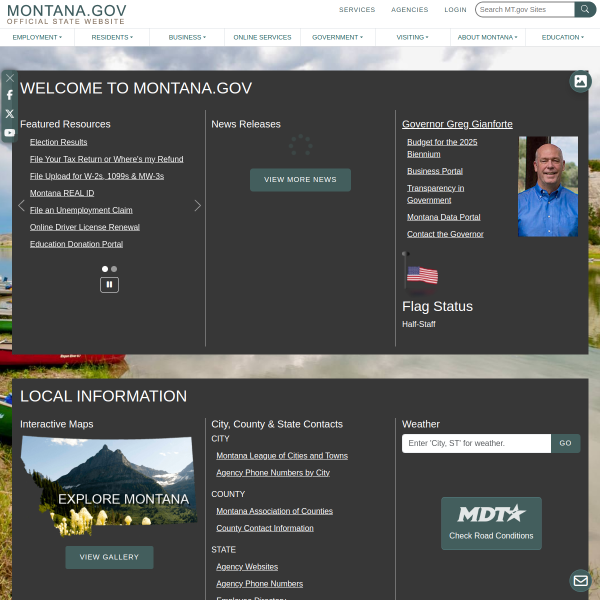Open the Explore Montana map image
Viewport: 600px width, 600px height.
pyautogui.click(x=109, y=486)
